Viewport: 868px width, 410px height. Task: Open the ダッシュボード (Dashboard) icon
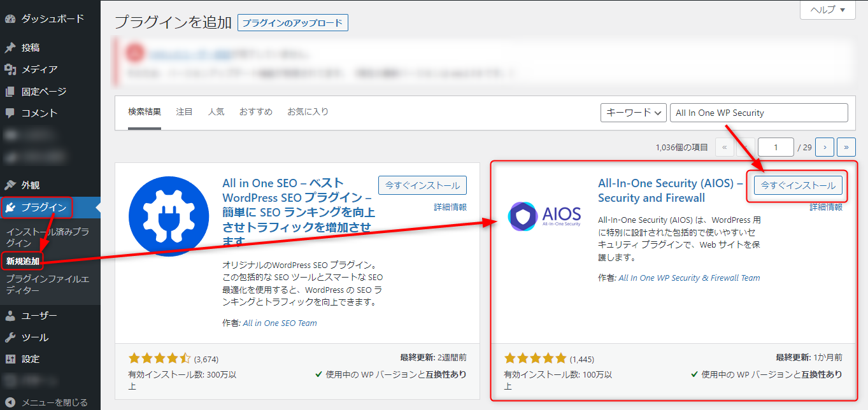10,18
